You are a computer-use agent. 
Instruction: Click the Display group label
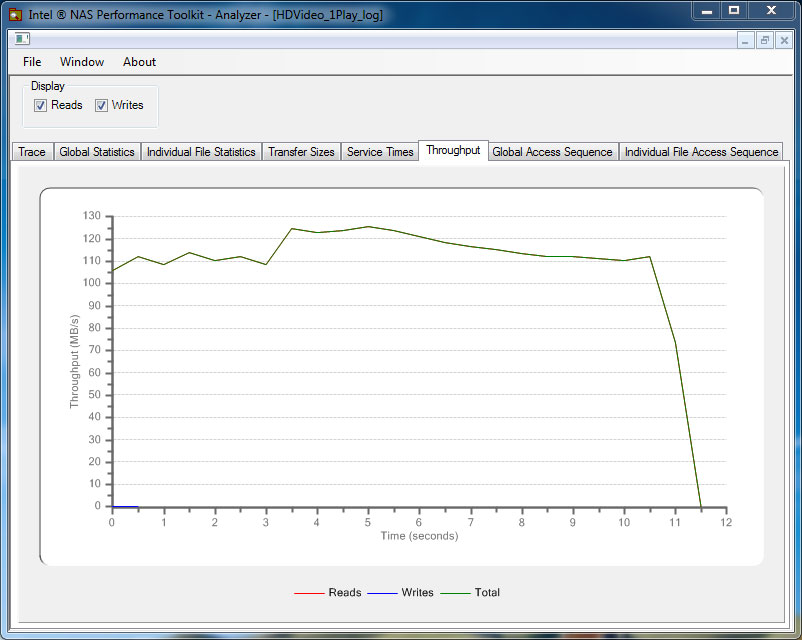tap(48, 86)
